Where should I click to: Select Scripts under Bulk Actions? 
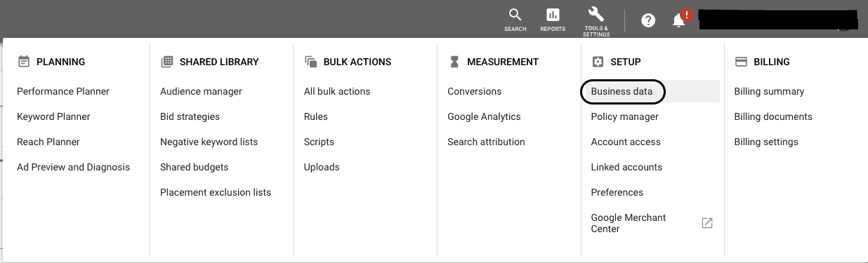point(319,142)
